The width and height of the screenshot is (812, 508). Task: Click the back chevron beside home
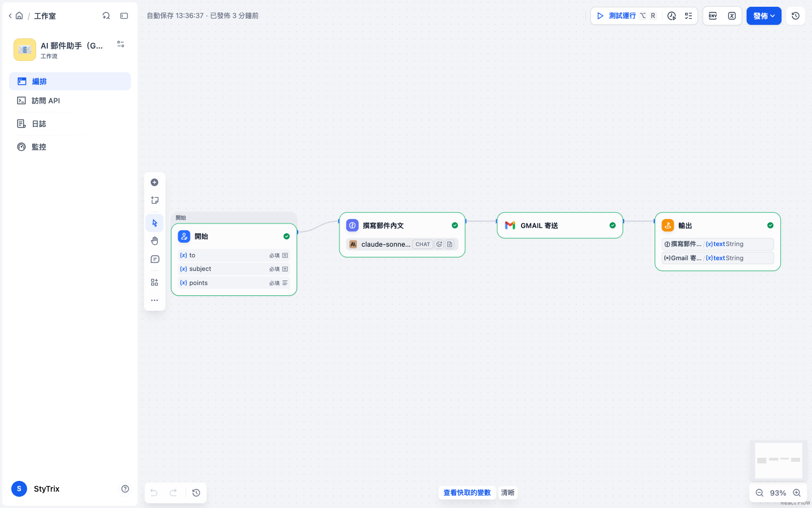[x=10, y=16]
